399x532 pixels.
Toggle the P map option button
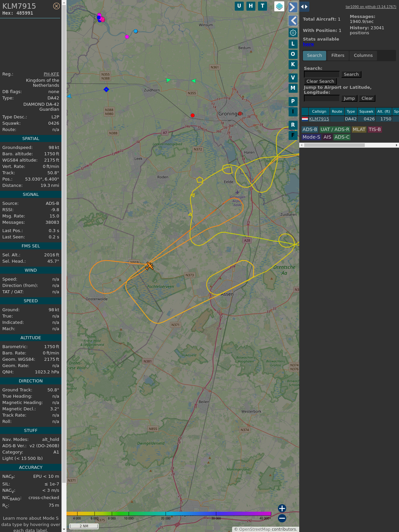pos(293,101)
